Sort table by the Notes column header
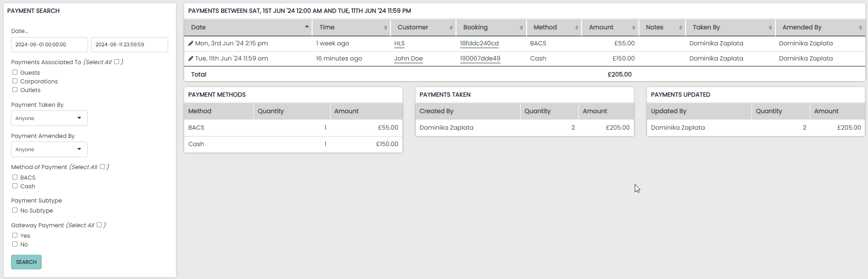The height and width of the screenshot is (279, 868). (654, 27)
